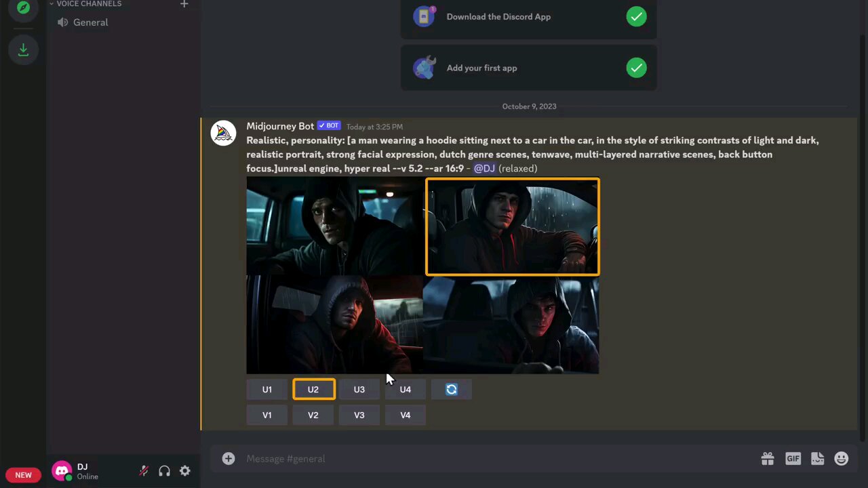Click the DJ Online username status
Screen dimensions: 868x488
87,472
